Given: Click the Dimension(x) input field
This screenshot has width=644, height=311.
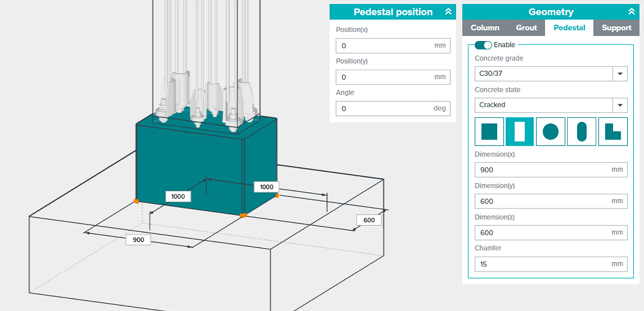Looking at the screenshot, I should pos(551,170).
